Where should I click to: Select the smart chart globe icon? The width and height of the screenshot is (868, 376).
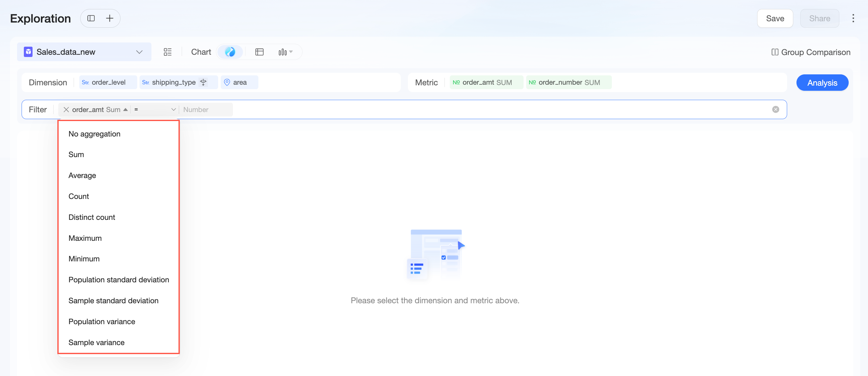(x=230, y=52)
